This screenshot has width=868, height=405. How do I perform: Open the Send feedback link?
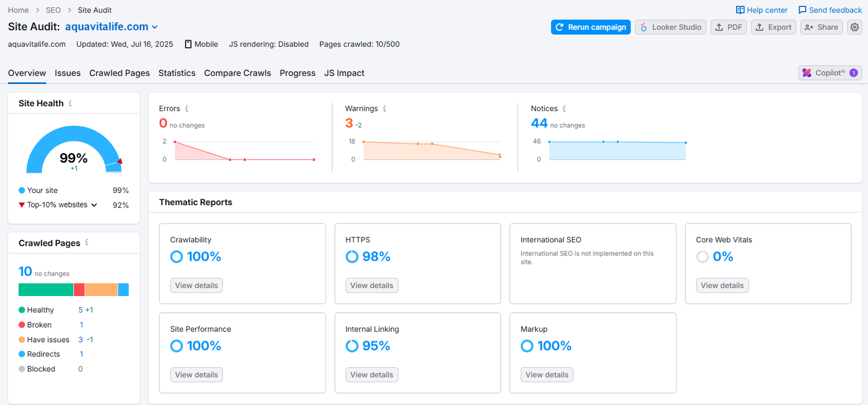[x=830, y=10]
